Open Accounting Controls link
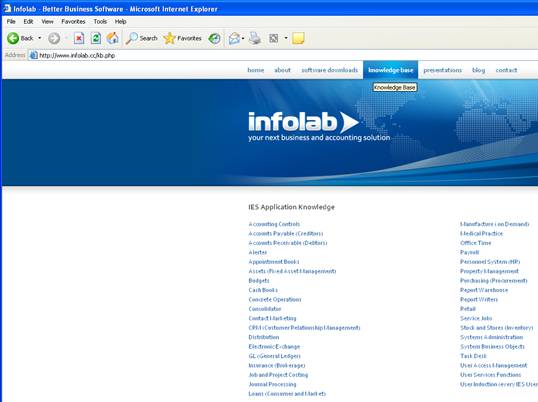Screen dimensions: 538x402 pos(274,224)
